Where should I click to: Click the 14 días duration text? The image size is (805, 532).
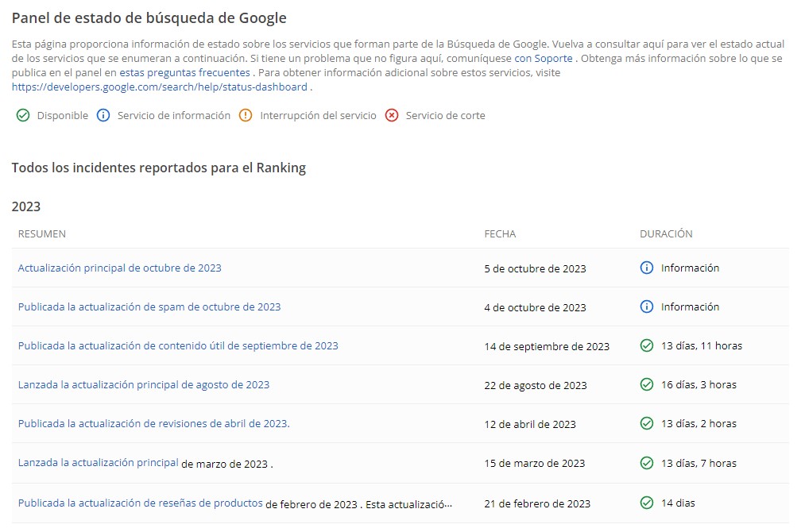coord(678,503)
